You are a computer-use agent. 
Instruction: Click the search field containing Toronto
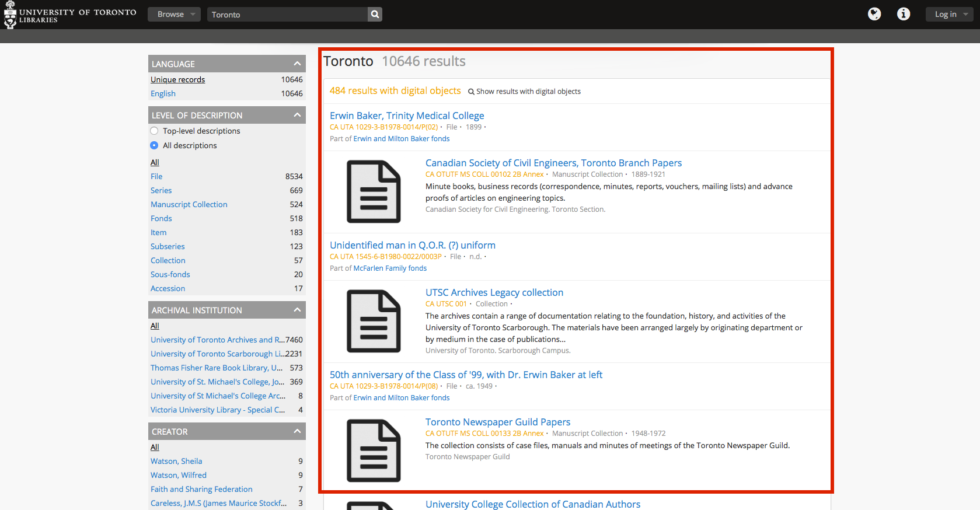287,14
